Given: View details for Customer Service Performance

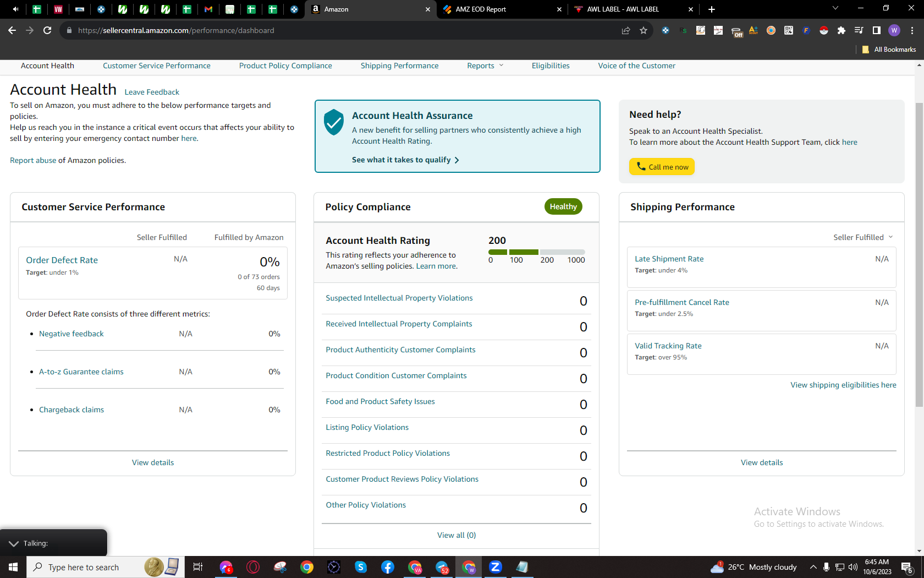Looking at the screenshot, I should [x=153, y=462].
